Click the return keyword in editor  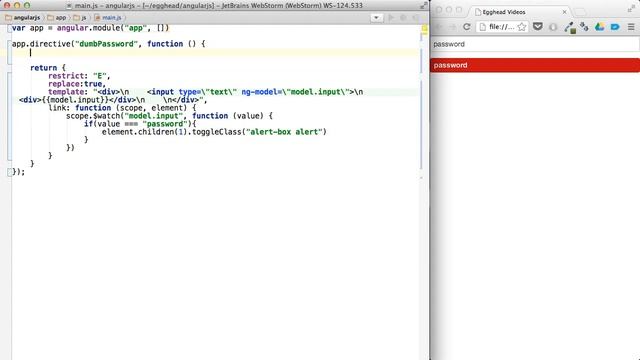coord(43,68)
